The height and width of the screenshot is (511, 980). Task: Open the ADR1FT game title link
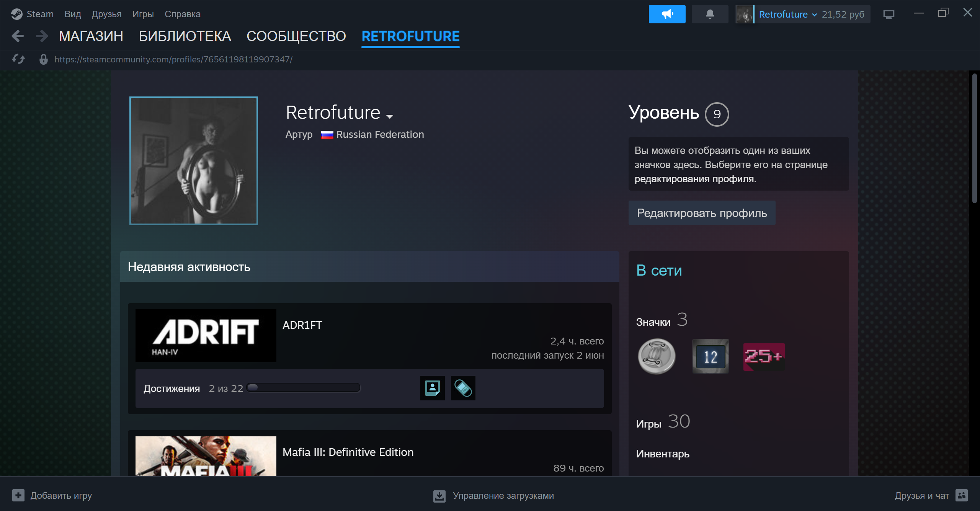coord(302,325)
